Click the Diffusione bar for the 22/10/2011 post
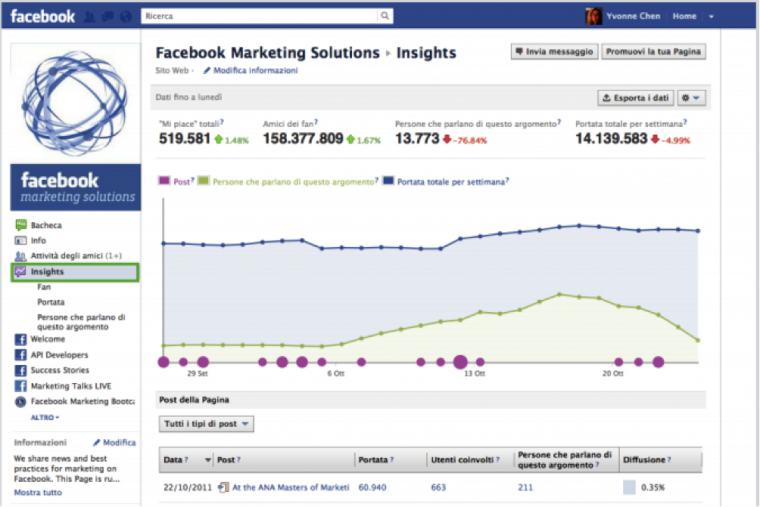 629,487
